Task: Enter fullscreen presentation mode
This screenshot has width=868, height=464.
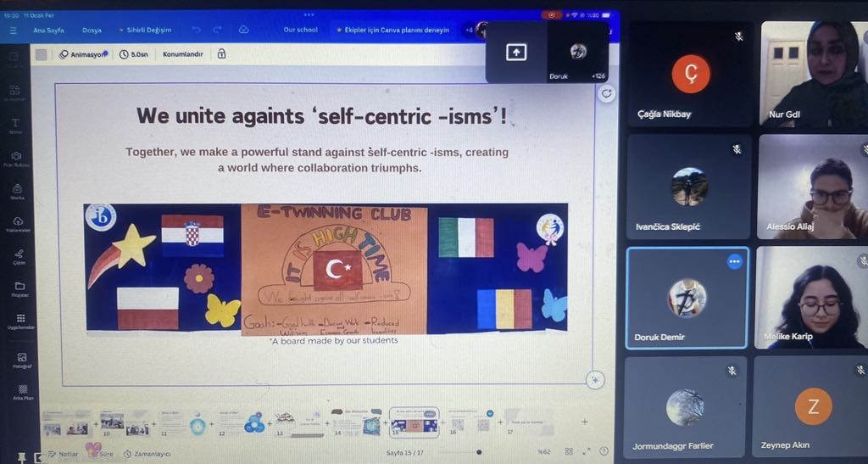Action: pyautogui.click(x=587, y=452)
